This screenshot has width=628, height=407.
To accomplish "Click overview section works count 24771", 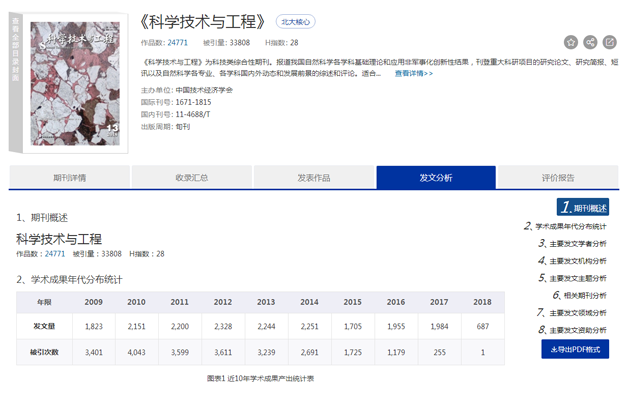I will [x=55, y=254].
